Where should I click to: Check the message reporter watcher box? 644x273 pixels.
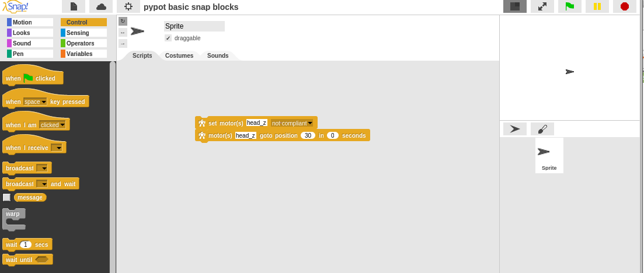point(7,197)
